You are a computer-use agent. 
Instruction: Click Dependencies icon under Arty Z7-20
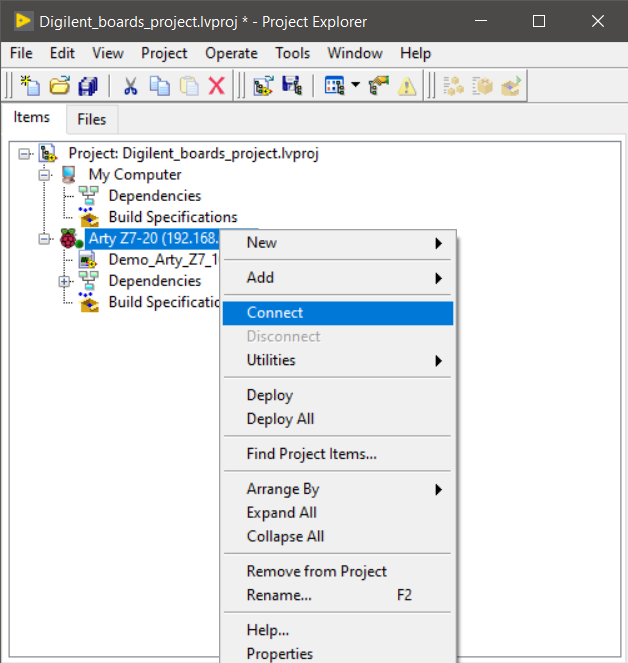coord(88,281)
